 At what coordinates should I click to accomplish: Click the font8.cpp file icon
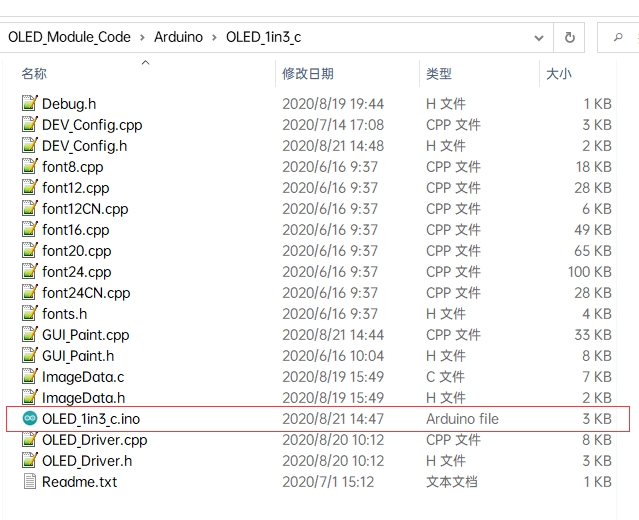30,167
